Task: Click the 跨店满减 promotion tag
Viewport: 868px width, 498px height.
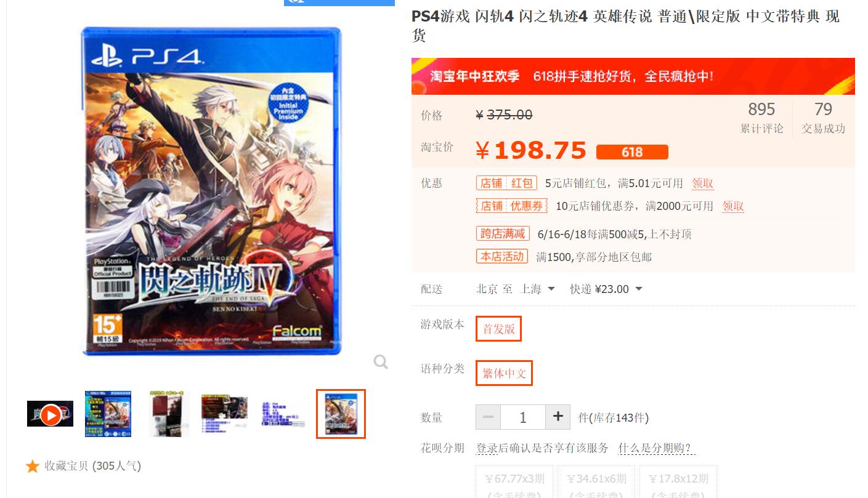Action: pos(503,233)
